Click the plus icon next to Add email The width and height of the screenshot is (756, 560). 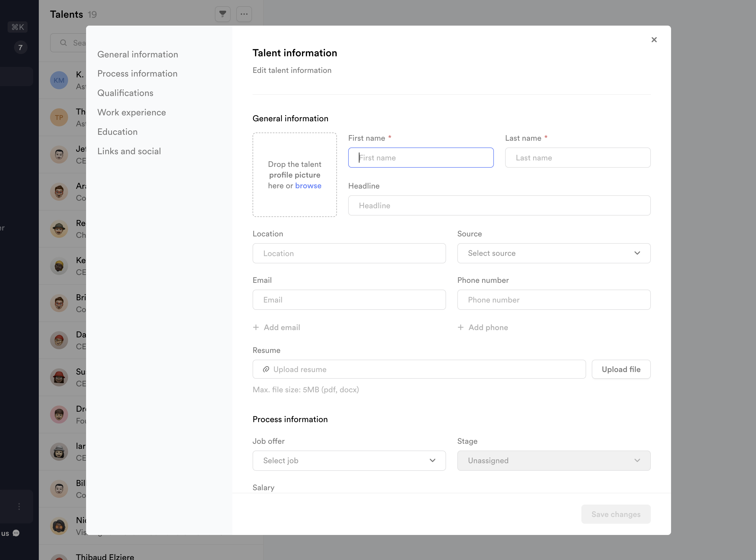pyautogui.click(x=256, y=327)
